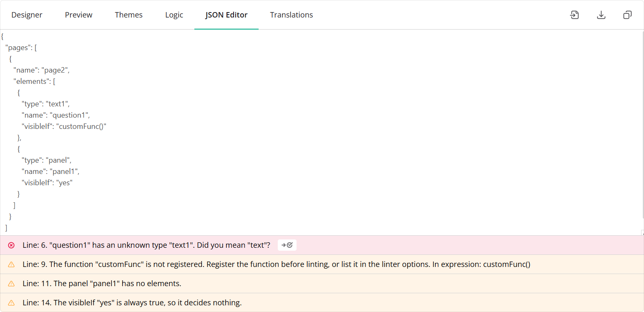Select the JSON Editor tab
This screenshot has width=644, height=312.
point(226,15)
